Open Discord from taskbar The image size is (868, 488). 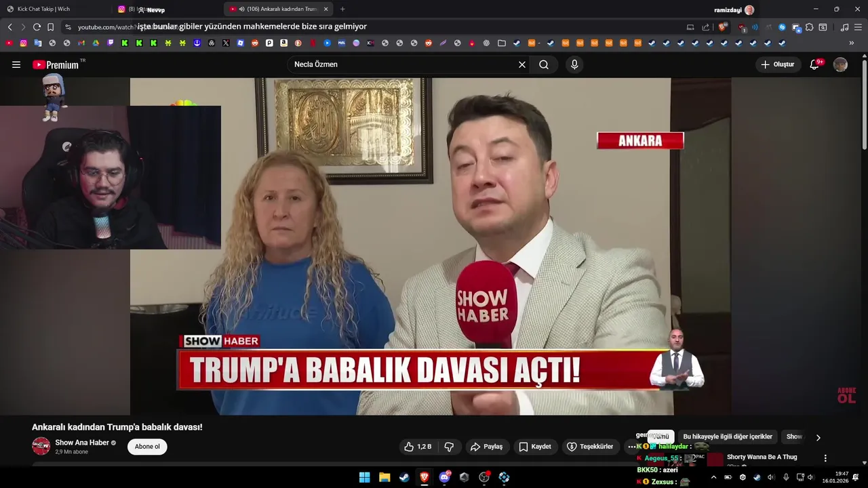(444, 477)
